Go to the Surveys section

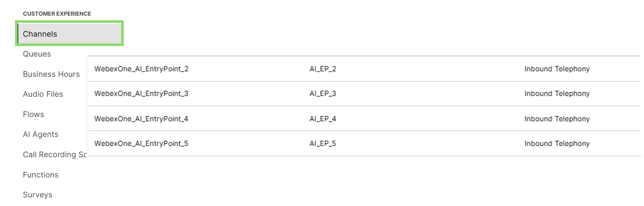[x=38, y=195]
